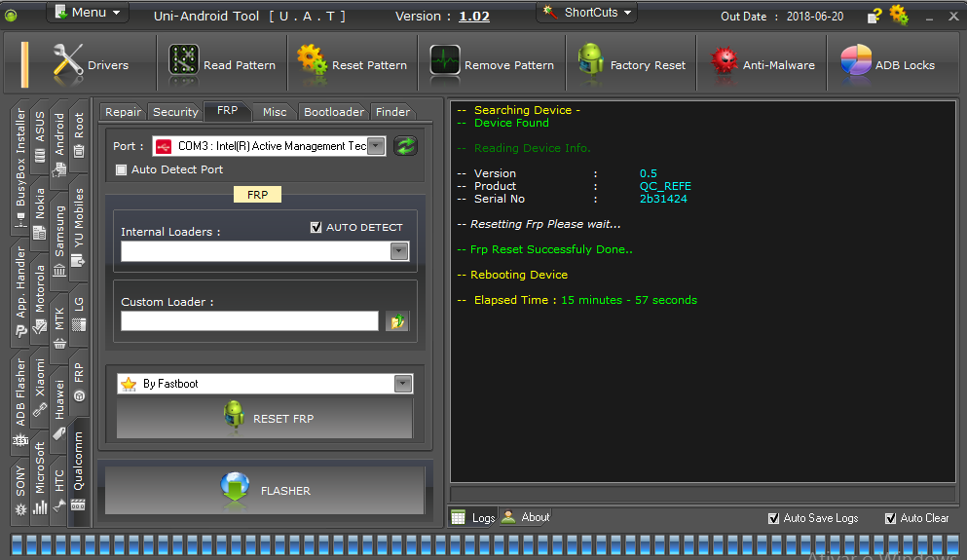Open the YU Mobiles side tab

coord(79,228)
